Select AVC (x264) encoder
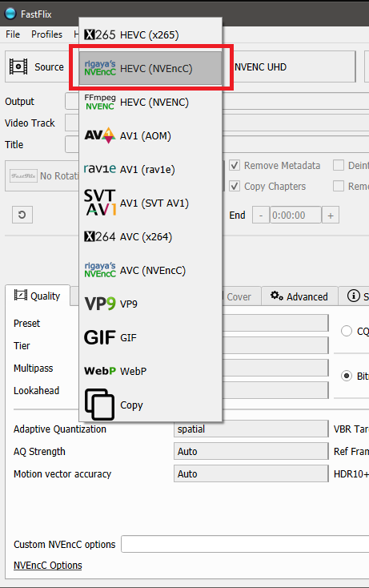 tap(150, 236)
